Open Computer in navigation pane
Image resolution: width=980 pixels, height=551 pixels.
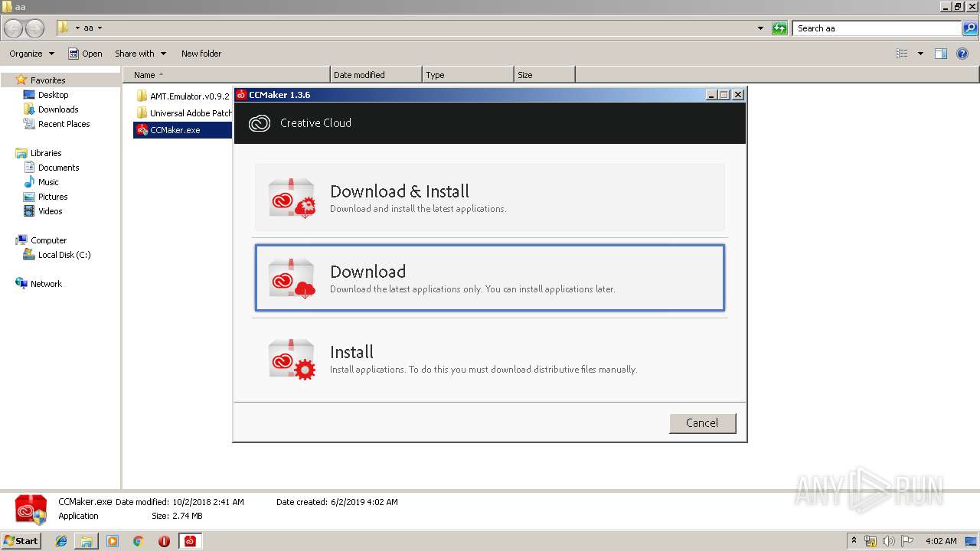[48, 240]
